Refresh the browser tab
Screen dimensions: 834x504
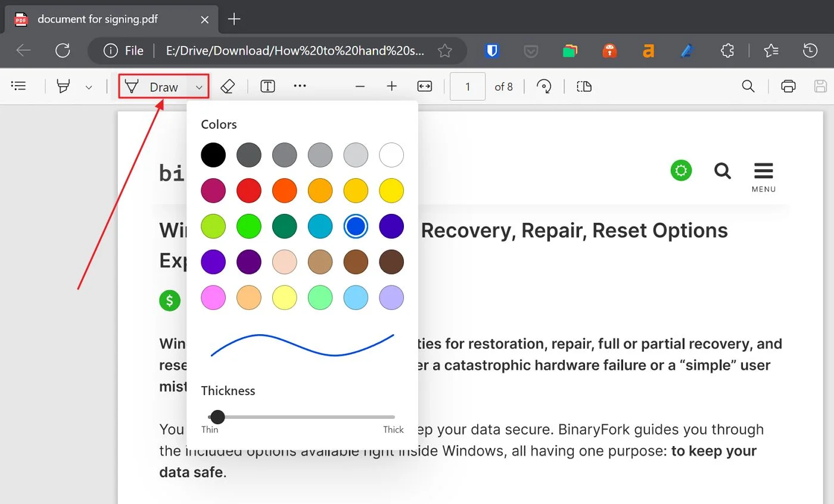[x=63, y=51]
